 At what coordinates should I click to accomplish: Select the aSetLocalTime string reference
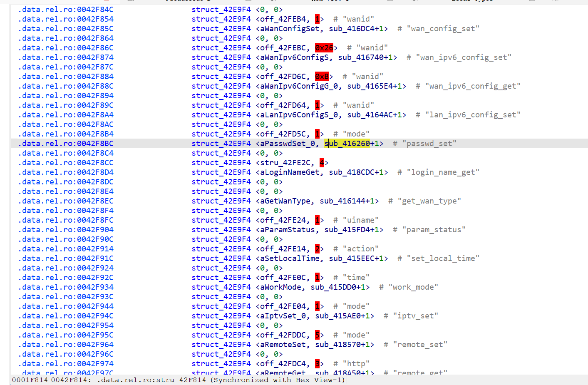pos(290,258)
